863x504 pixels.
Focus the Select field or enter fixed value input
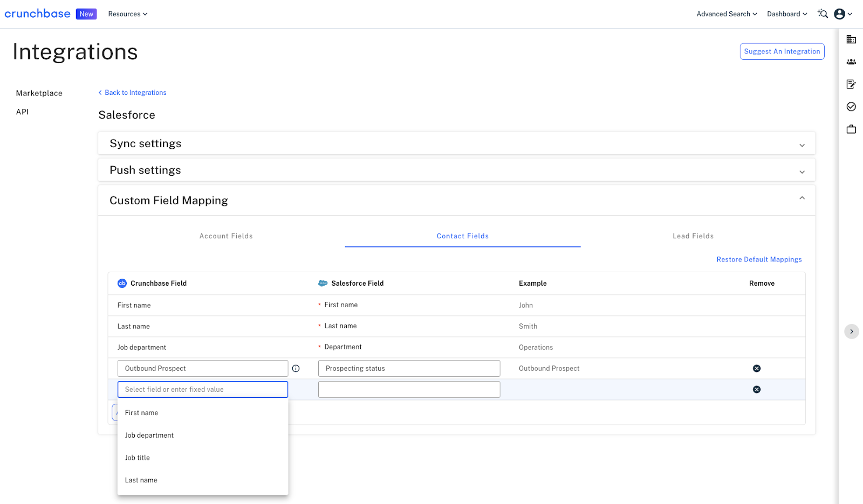click(x=203, y=390)
